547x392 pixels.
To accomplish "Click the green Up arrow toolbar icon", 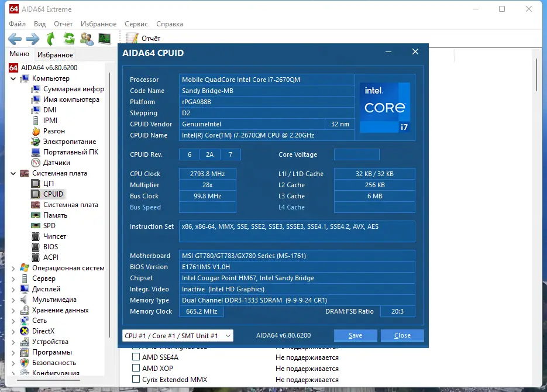I will tap(51, 39).
